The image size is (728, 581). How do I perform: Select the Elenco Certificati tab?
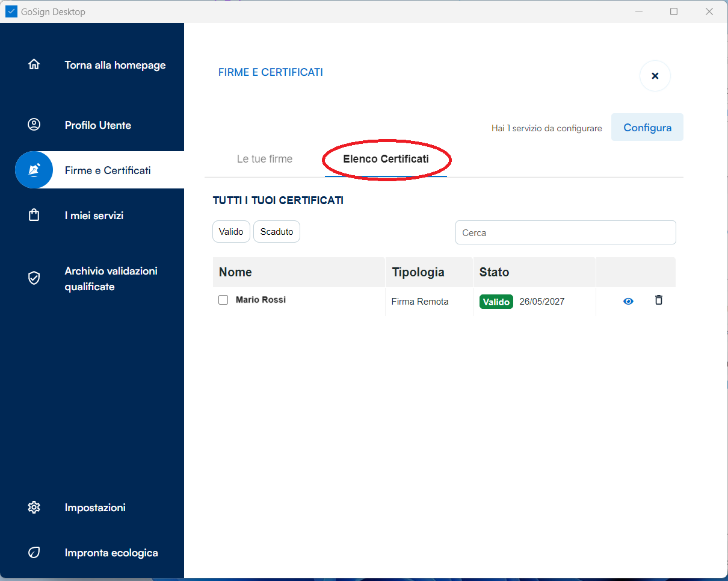pyautogui.click(x=386, y=159)
